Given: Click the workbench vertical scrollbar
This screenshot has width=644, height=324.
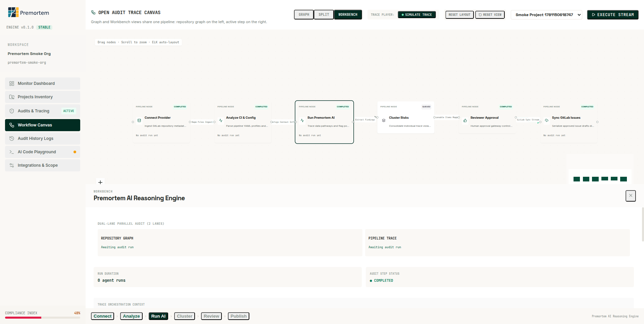Looking at the screenshot, I should pyautogui.click(x=643, y=224).
